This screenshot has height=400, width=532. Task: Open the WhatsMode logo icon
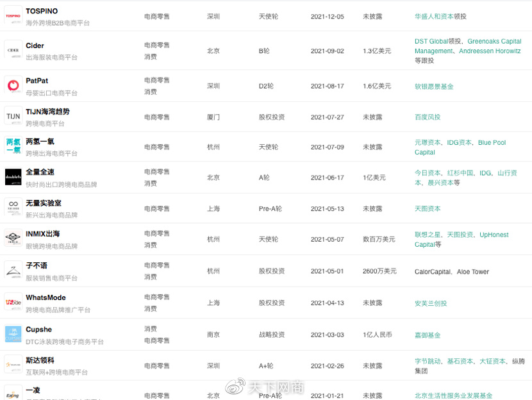coord(13,302)
